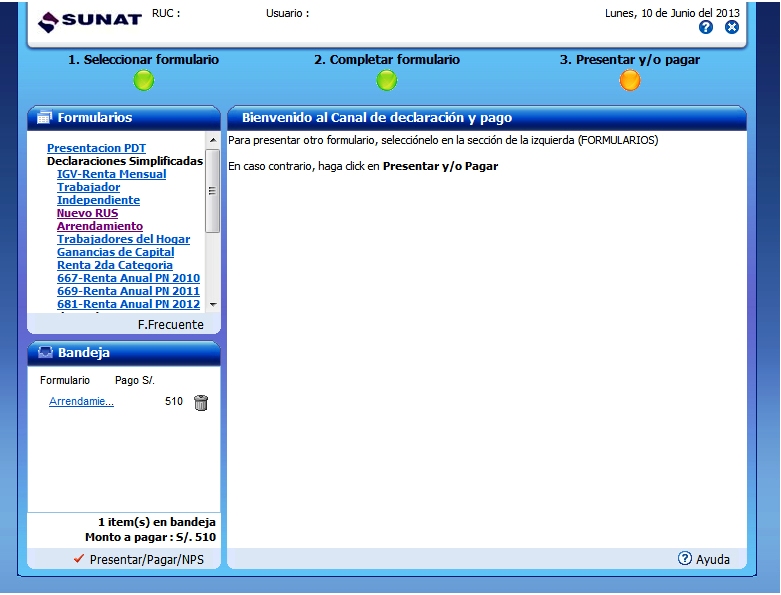Image resolution: width=781 pixels, height=595 pixels.
Task: Click the close X icon in header
Action: [732, 27]
